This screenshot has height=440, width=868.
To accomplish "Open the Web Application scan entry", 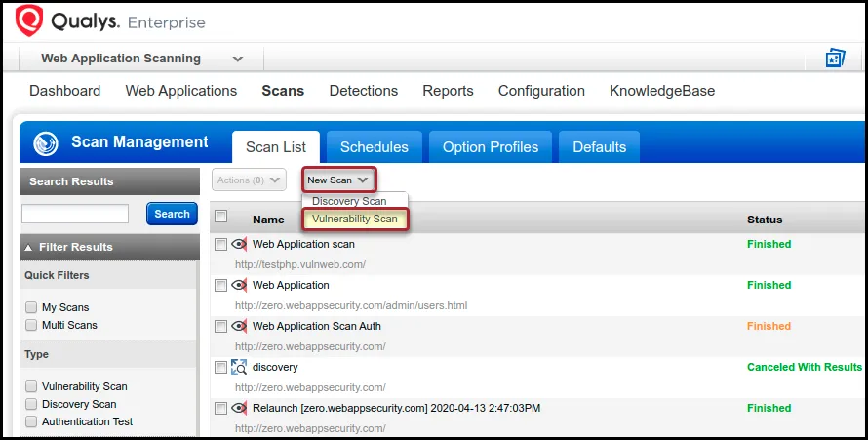I will coord(303,244).
